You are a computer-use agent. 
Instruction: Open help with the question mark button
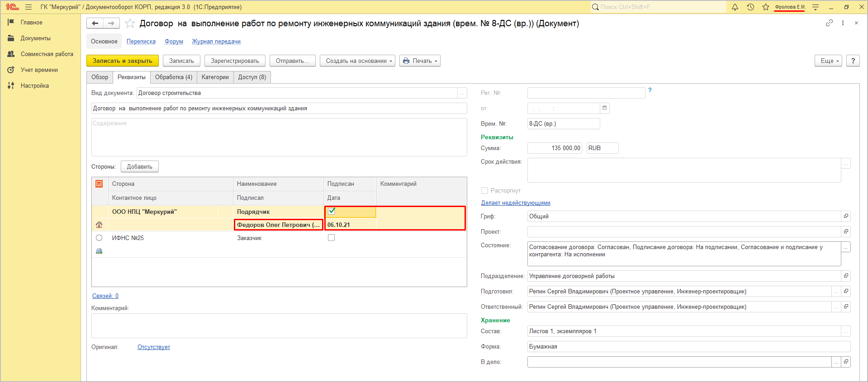coord(853,61)
